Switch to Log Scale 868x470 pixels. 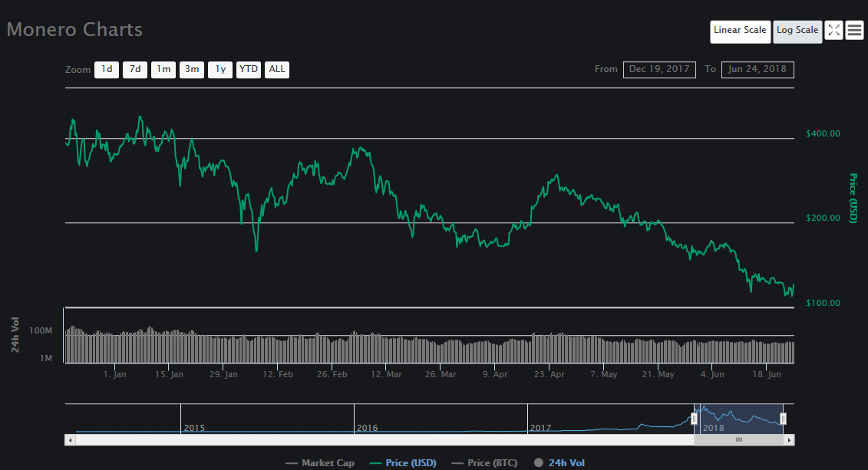coord(797,31)
